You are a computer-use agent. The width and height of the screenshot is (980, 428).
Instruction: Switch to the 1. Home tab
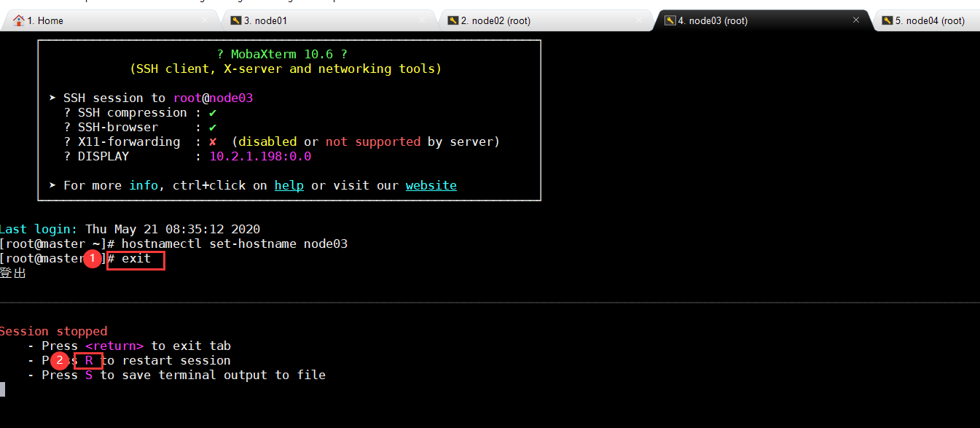point(109,20)
